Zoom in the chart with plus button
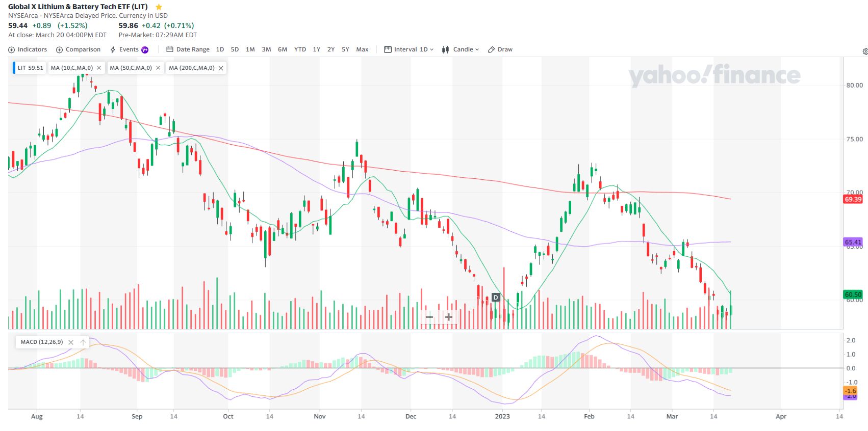868x431 pixels. [449, 317]
